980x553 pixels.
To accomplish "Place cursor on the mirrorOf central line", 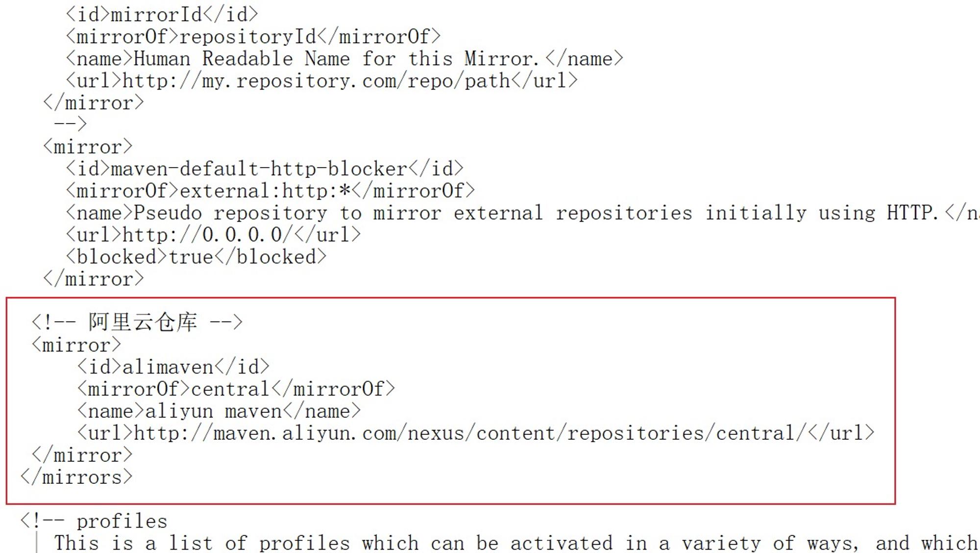I will (x=236, y=389).
